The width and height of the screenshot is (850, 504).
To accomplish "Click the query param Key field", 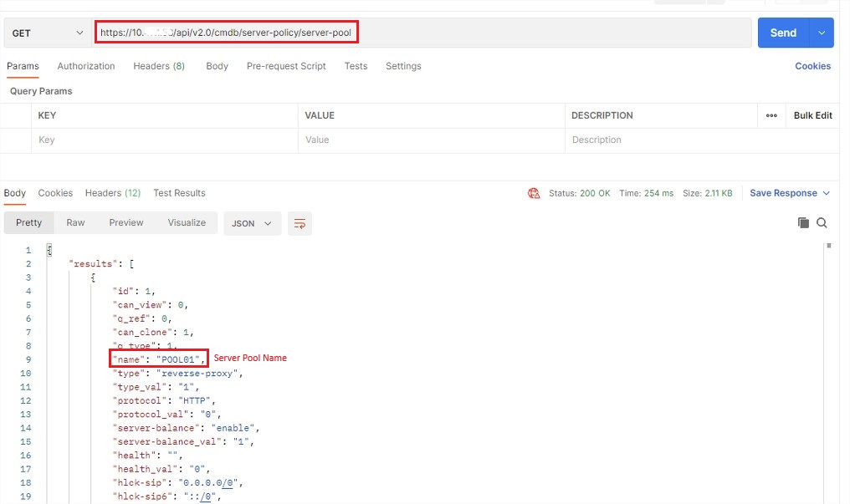I will coord(165,140).
